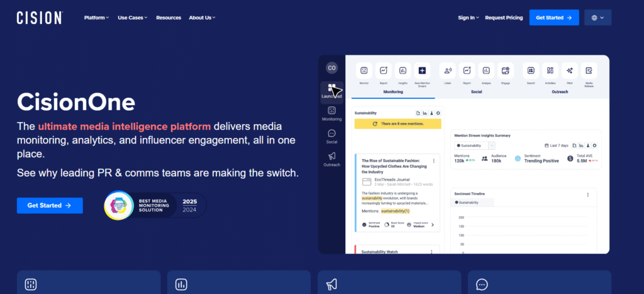Viewport: 644px width, 294px height.
Task: Click the Request Pricing link
Action: click(504, 18)
